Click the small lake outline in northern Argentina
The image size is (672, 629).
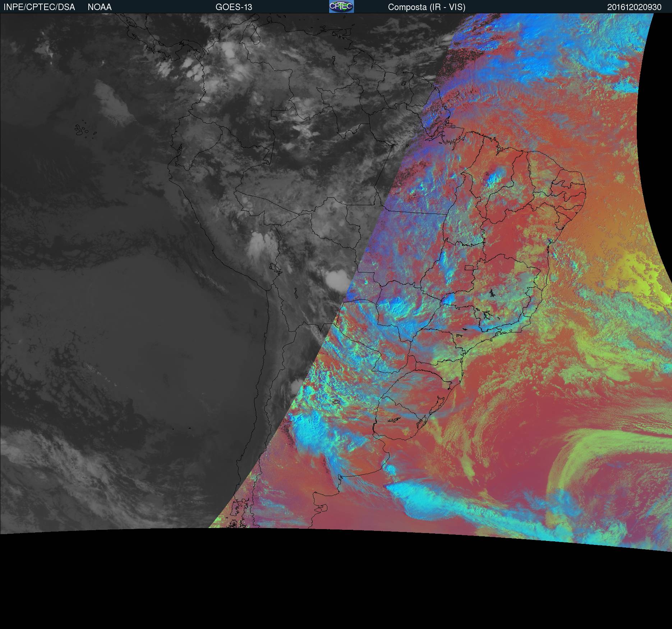point(336,402)
